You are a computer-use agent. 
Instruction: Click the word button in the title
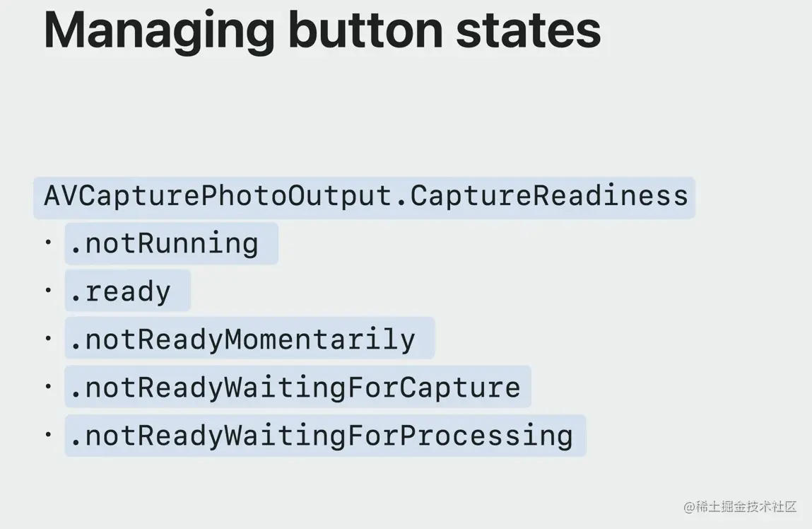[365, 31]
